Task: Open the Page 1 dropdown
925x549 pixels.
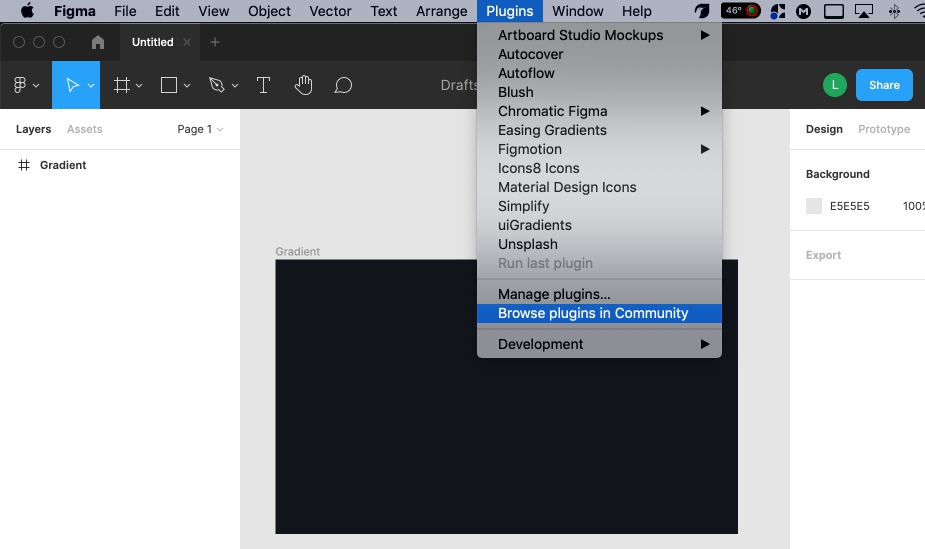Action: [200, 129]
